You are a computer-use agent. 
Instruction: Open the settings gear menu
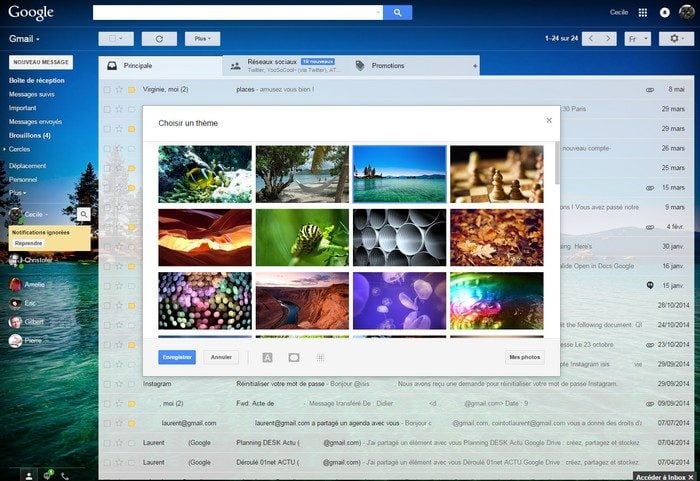[673, 38]
